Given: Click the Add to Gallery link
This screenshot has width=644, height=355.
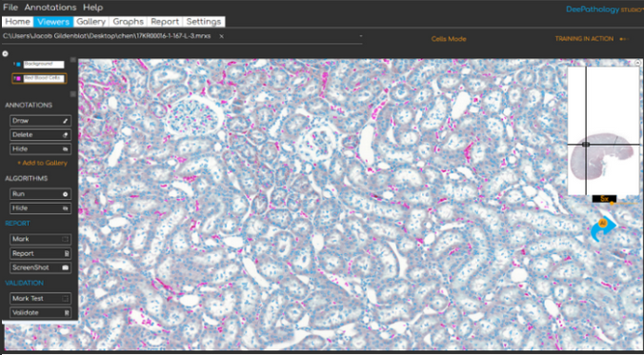Looking at the screenshot, I should (42, 163).
